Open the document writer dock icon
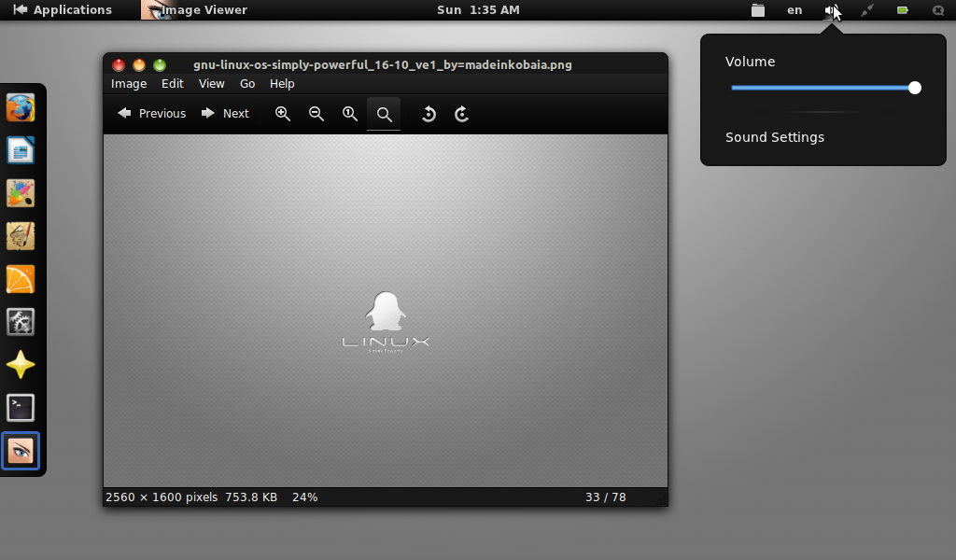Image resolution: width=956 pixels, height=560 pixels. [x=21, y=150]
